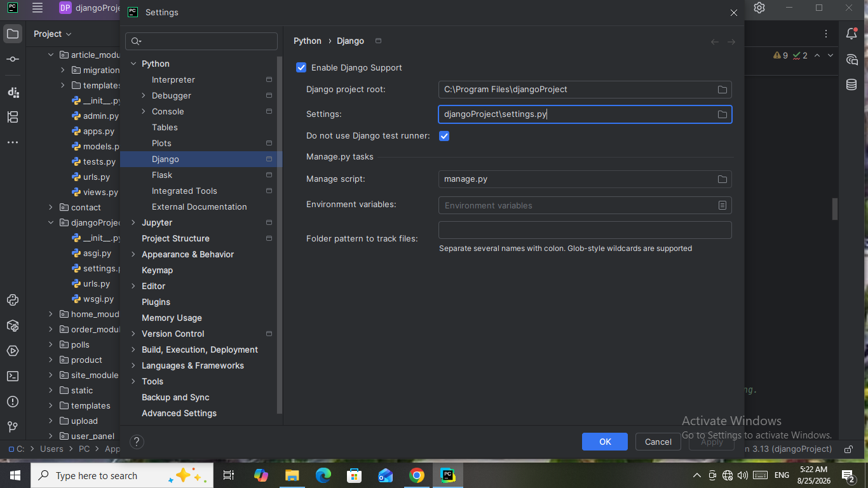The image size is (868, 488).
Task: Open Microsoft Edge from taskbar
Action: pos(323,475)
